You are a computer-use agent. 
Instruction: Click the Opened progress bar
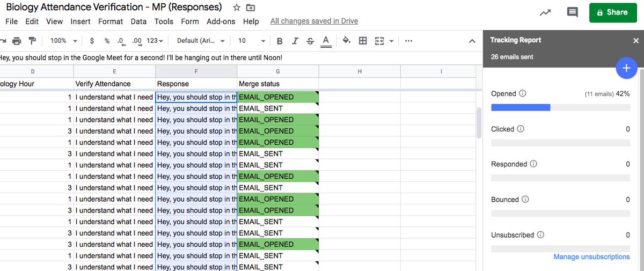point(561,107)
